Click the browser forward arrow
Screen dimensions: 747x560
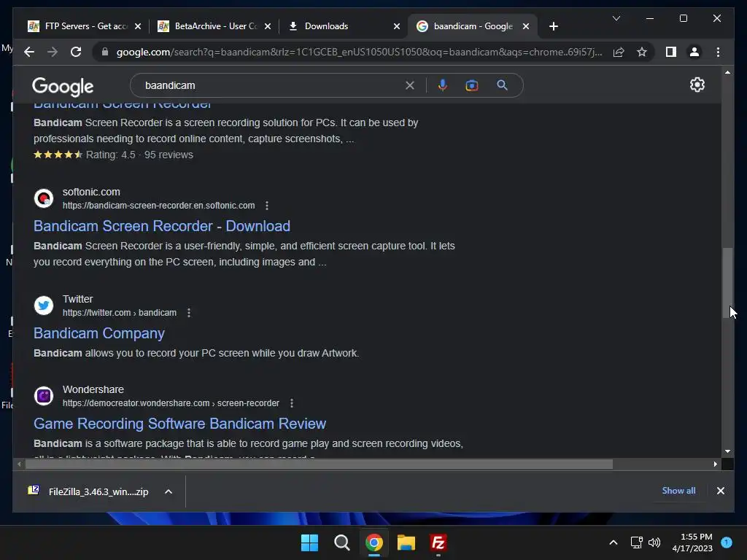[53, 52]
